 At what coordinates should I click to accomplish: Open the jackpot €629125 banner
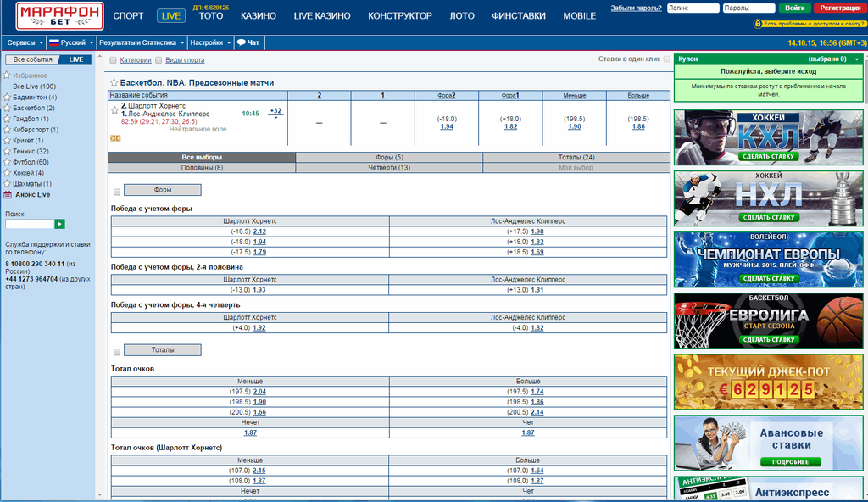pos(768,382)
